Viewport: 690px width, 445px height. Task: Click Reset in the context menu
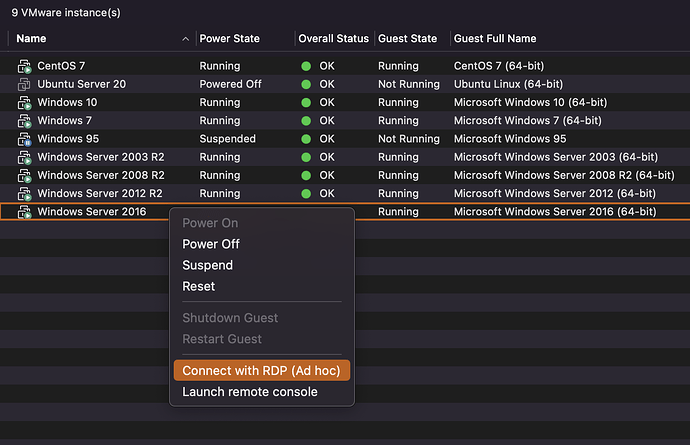pyautogui.click(x=199, y=286)
